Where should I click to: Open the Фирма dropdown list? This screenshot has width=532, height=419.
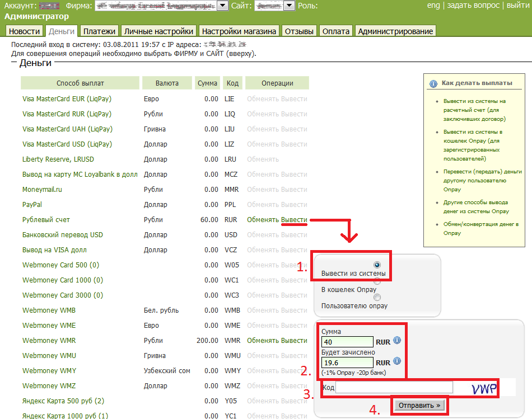pyautogui.click(x=222, y=6)
